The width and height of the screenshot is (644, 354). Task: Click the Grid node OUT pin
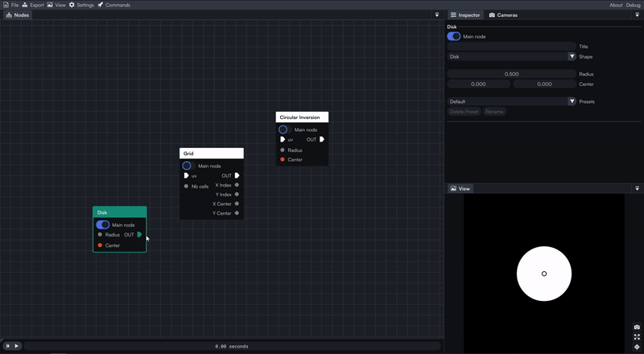(x=237, y=175)
